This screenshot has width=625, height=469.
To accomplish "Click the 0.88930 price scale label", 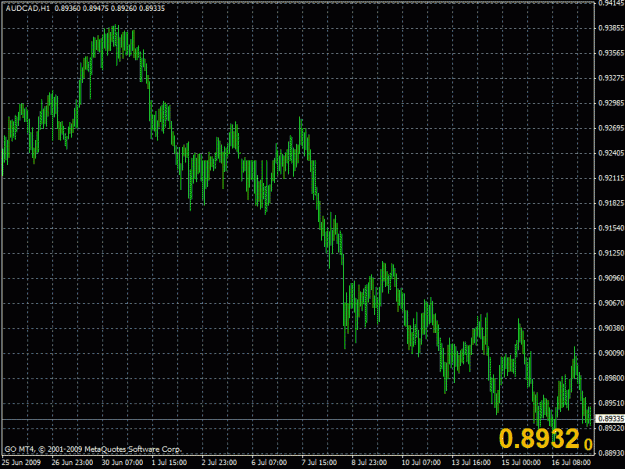I will tap(611, 453).
